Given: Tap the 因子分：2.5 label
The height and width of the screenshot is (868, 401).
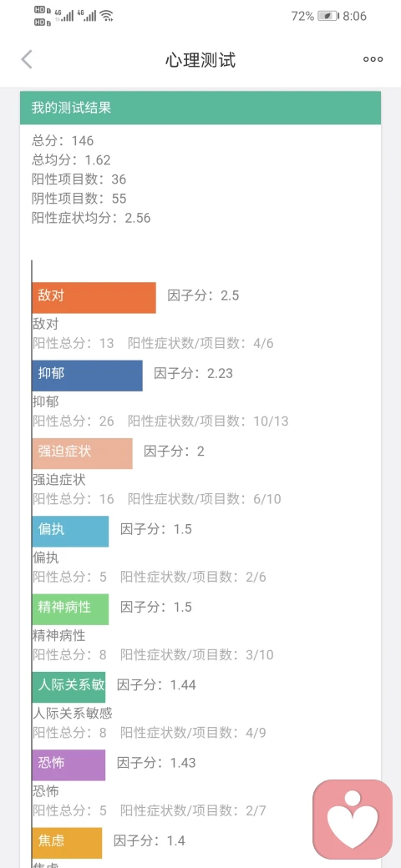Looking at the screenshot, I should click(x=203, y=295).
